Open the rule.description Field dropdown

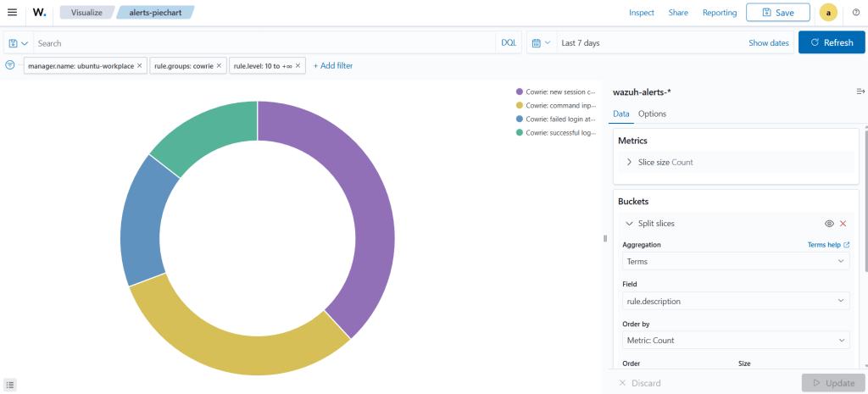[x=735, y=301]
